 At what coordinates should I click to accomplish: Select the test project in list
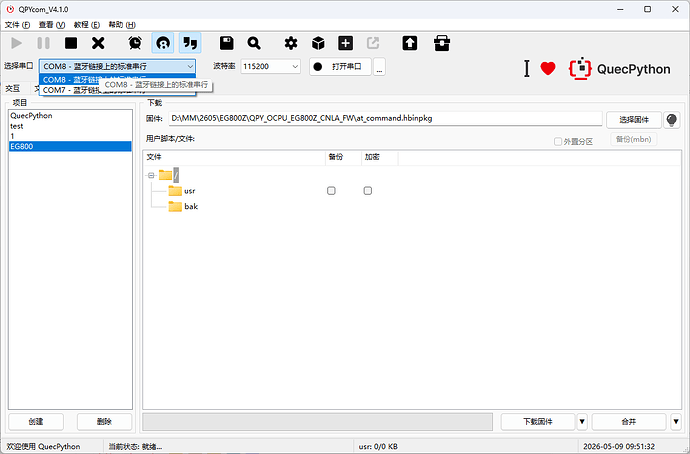(70, 126)
